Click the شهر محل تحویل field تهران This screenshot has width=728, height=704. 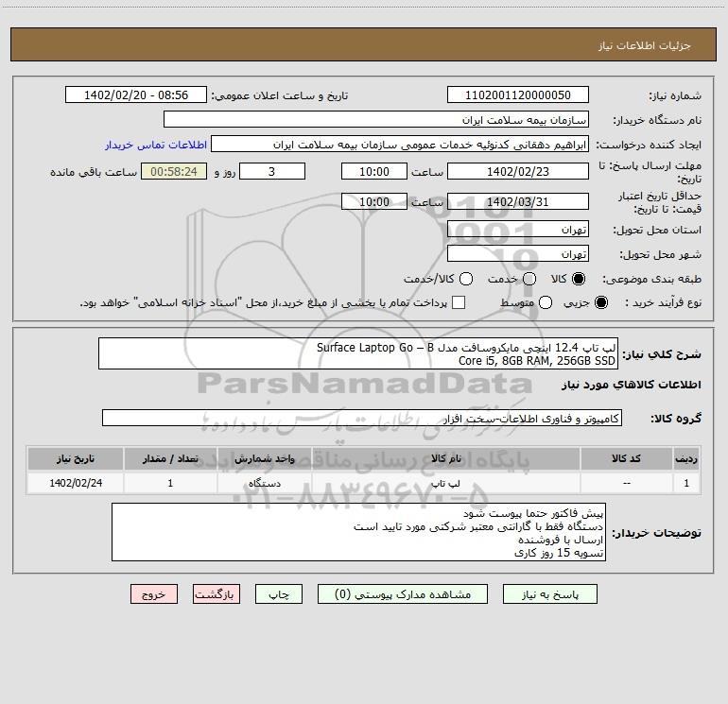tap(518, 253)
